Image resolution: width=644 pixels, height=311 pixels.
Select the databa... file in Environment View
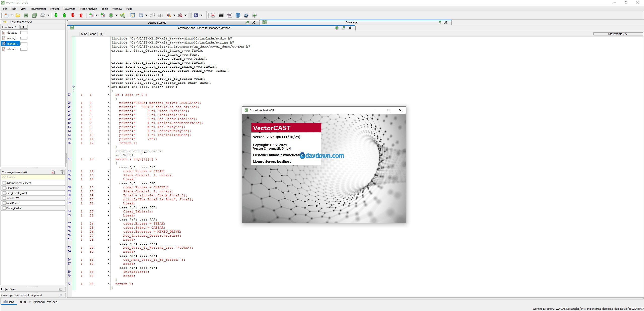(10, 33)
